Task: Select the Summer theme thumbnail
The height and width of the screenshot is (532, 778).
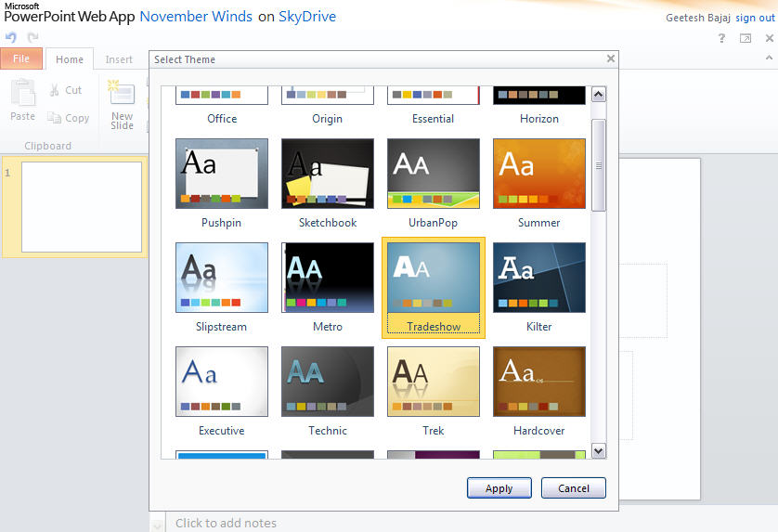Action: [x=539, y=174]
